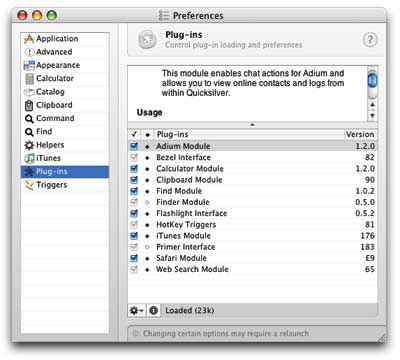Click the Application icon in the sidebar
The width and height of the screenshot is (400, 360).
click(x=29, y=39)
